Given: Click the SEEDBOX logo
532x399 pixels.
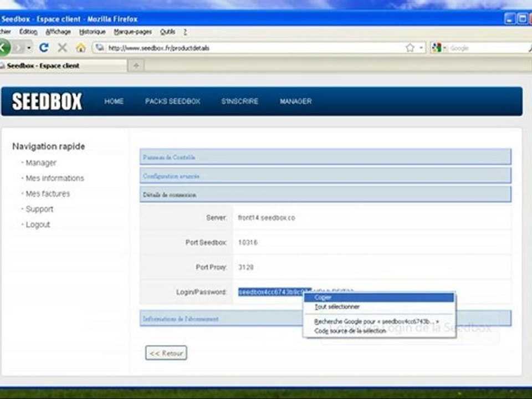Looking at the screenshot, I should point(47,101).
